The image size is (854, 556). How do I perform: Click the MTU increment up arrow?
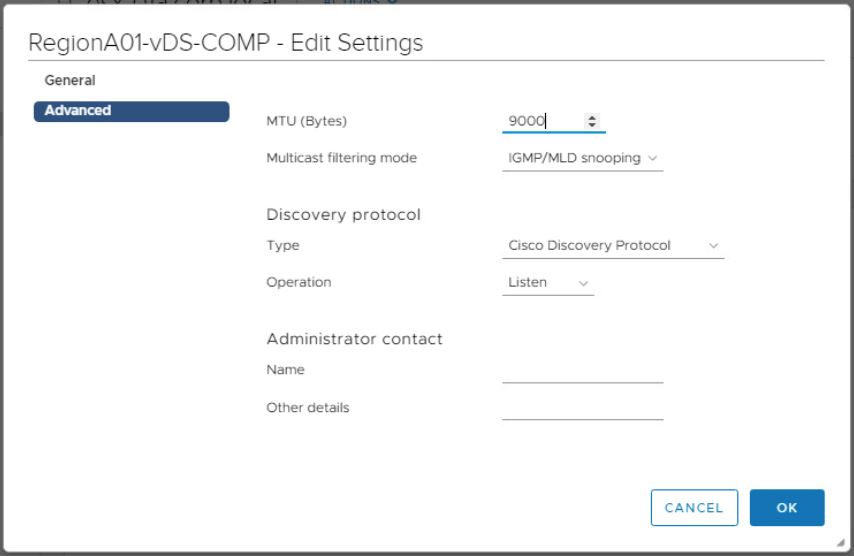coord(592,118)
